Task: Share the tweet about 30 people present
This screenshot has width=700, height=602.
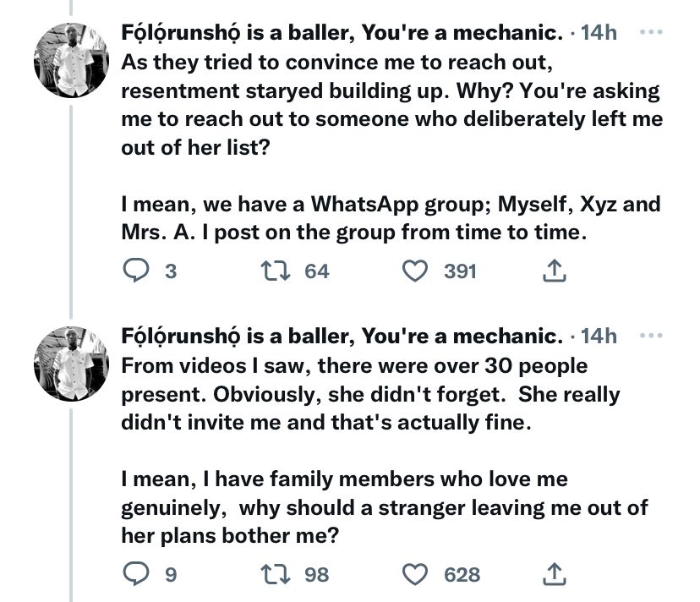Action: pyautogui.click(x=552, y=575)
